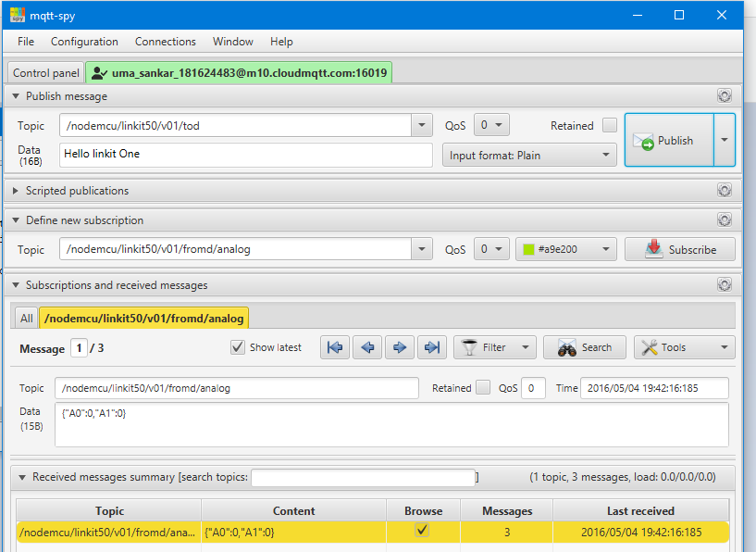Open publish Topic dropdown arrow
This screenshot has height=552, width=756.
pyautogui.click(x=422, y=125)
